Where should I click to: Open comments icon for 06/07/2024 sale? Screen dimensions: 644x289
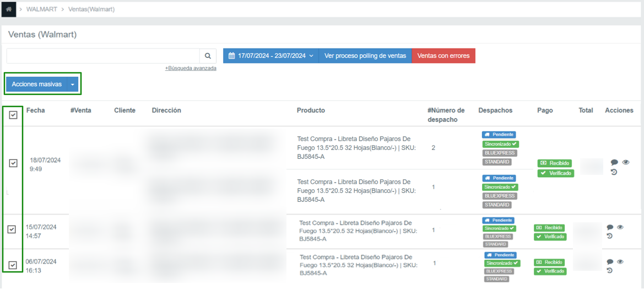610,261
